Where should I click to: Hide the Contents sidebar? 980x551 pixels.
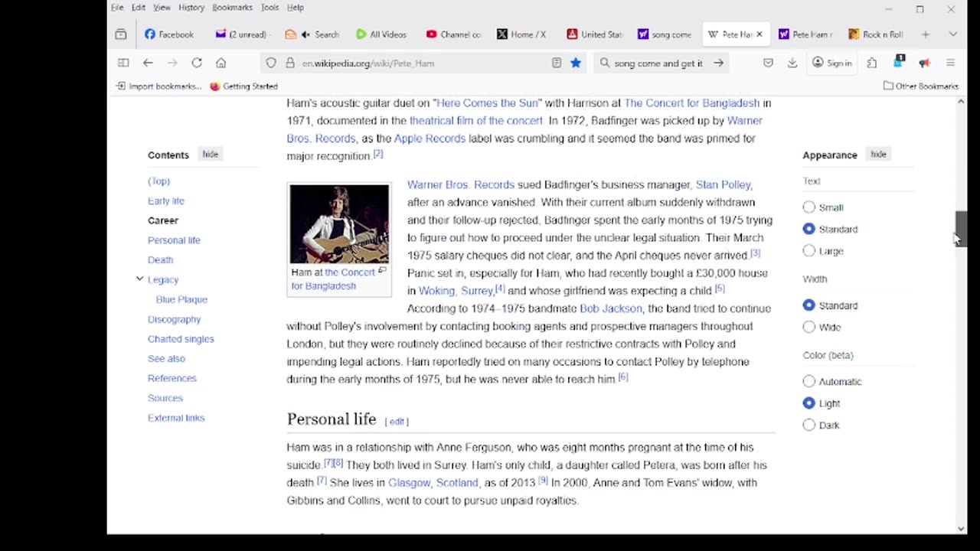pyautogui.click(x=210, y=155)
